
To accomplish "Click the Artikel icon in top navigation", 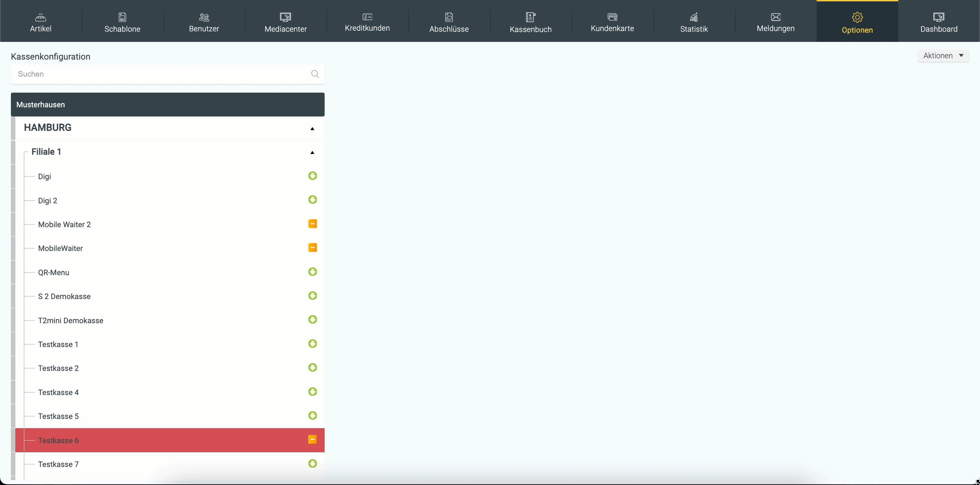I will (x=40, y=17).
